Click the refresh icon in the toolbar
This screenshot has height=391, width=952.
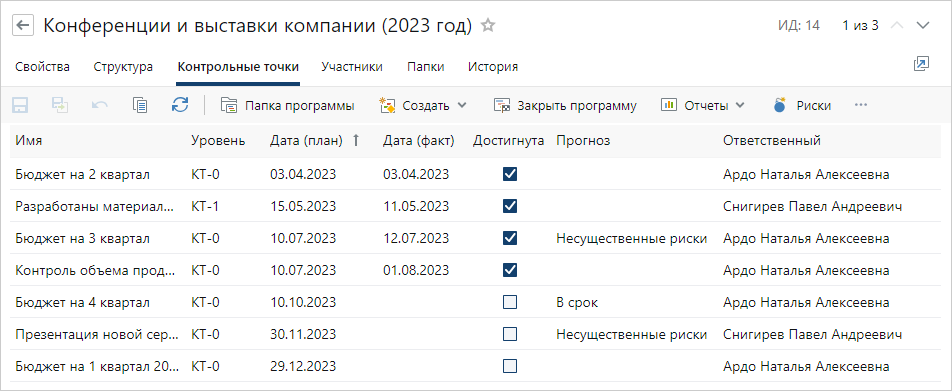tap(180, 105)
